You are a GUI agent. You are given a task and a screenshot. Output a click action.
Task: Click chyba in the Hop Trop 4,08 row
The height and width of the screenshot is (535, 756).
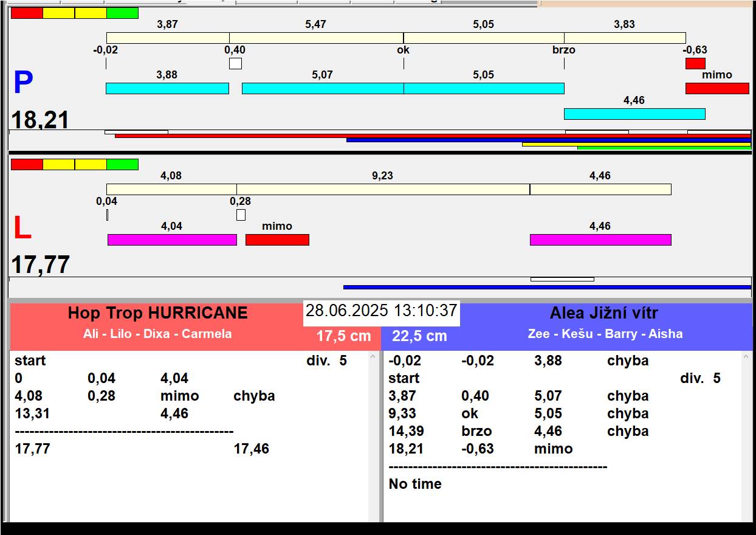click(x=254, y=396)
